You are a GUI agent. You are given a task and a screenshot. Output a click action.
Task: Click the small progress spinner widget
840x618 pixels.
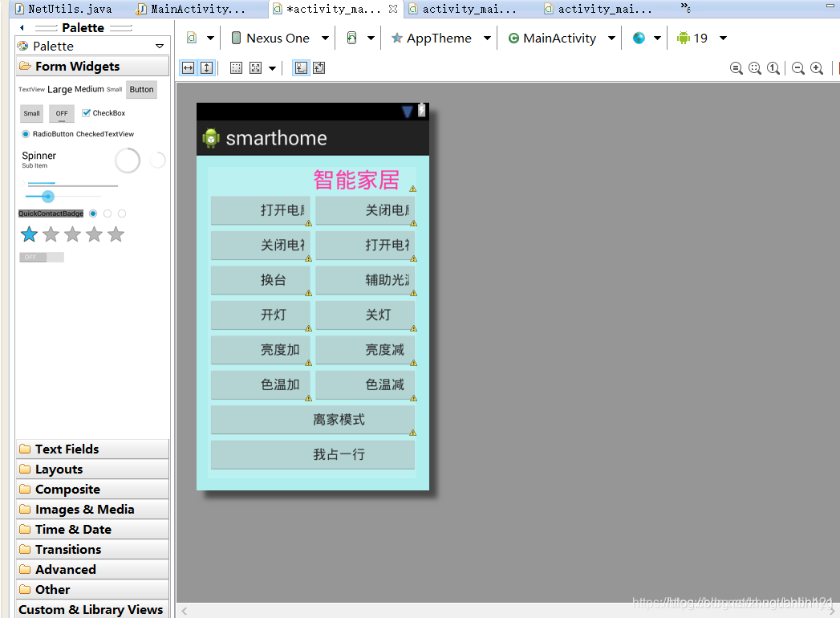157,160
